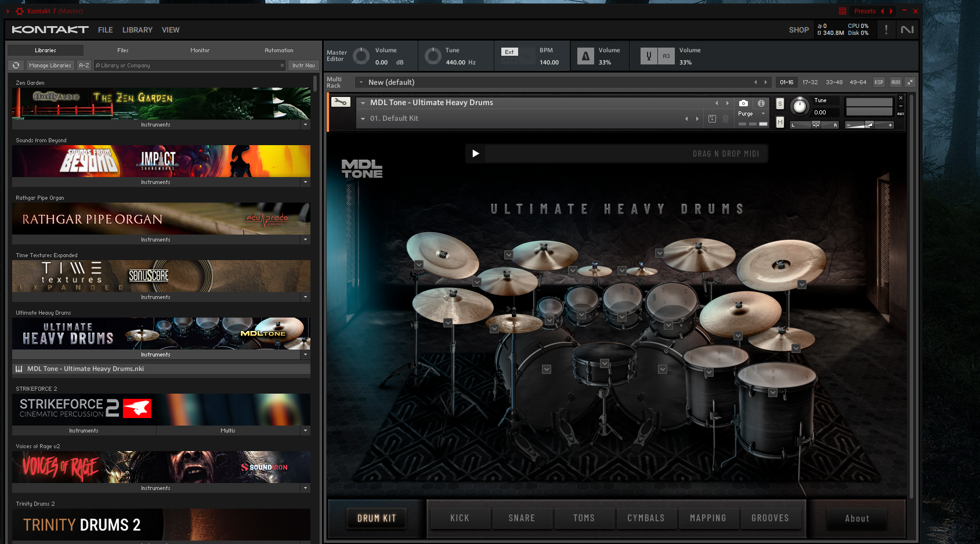Click the Master Volume knob
Screen dimensions: 980x544
pyautogui.click(x=361, y=56)
